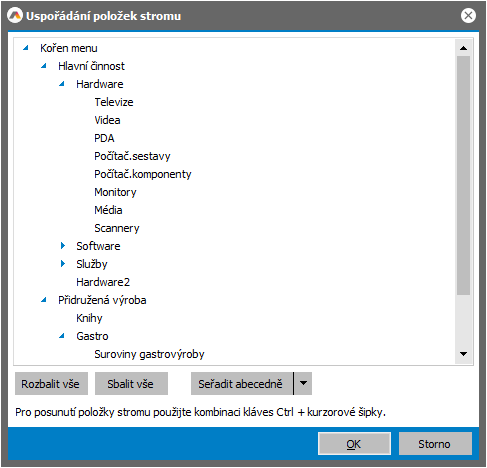The height and width of the screenshot is (468, 487).
Task: Expand the Služby node
Action: coord(63,264)
